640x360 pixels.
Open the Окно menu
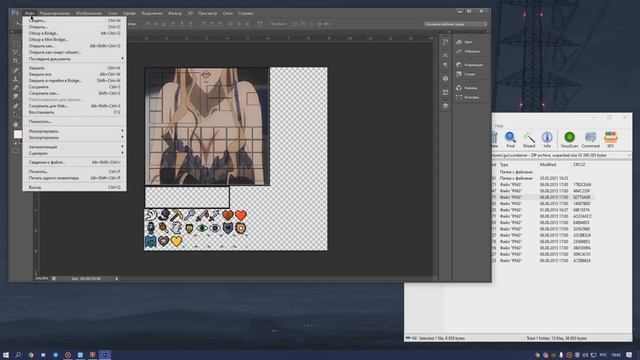coord(227,13)
